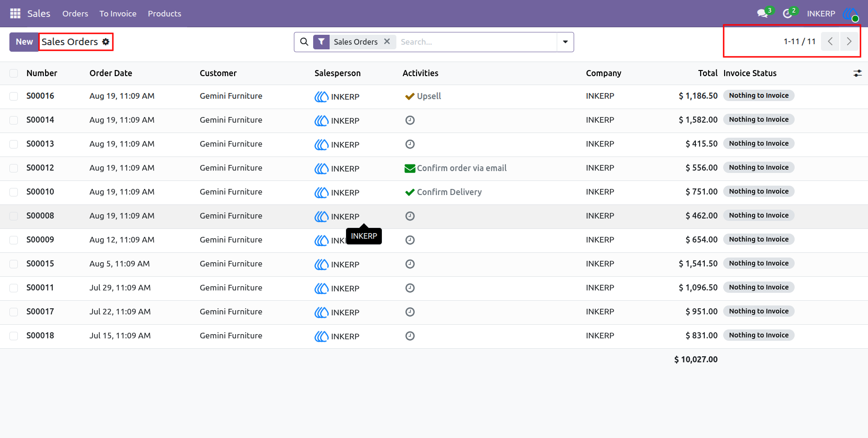Remove the Sales Orders filter facet
The image size is (868, 438).
pos(387,41)
